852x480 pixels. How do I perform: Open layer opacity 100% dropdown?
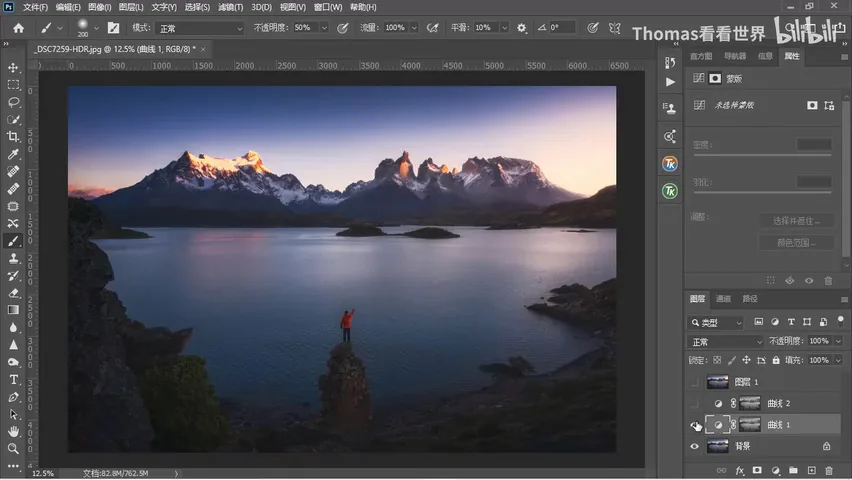click(x=838, y=341)
